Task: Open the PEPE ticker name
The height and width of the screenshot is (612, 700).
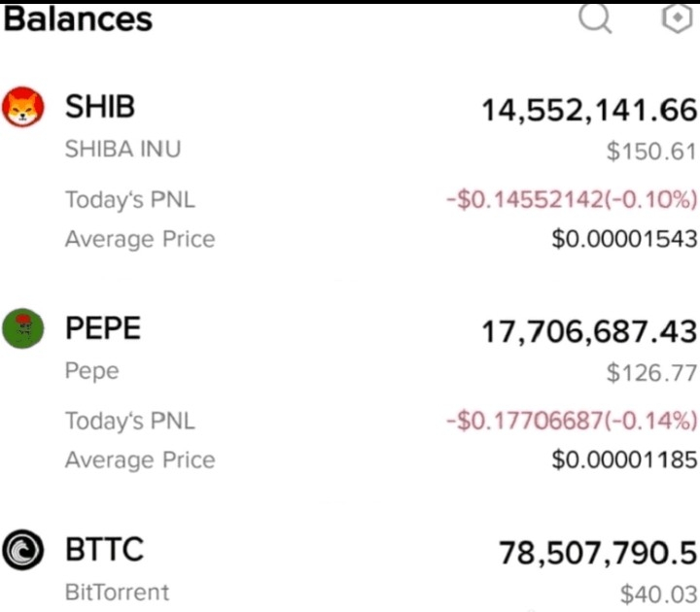Action: click(x=103, y=328)
